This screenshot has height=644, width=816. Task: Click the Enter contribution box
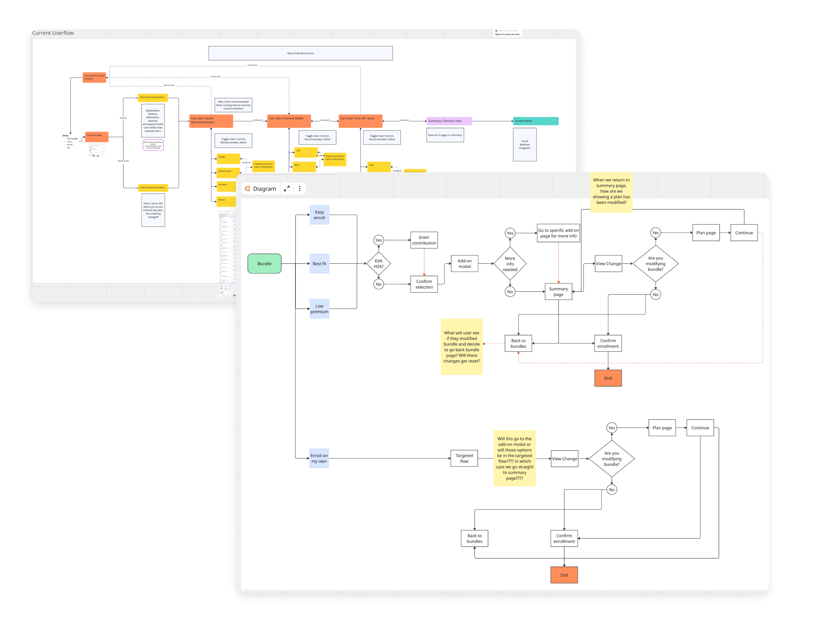[424, 240]
